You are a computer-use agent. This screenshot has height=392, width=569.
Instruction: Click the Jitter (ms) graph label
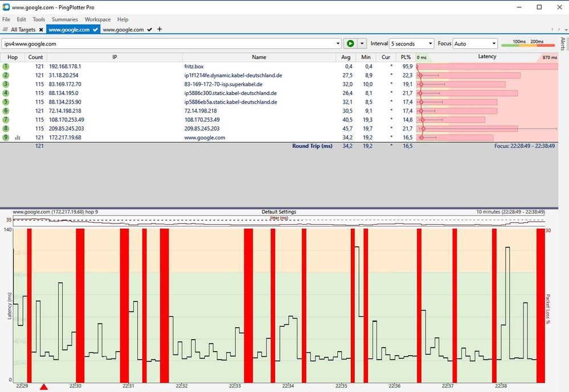pyautogui.click(x=279, y=218)
